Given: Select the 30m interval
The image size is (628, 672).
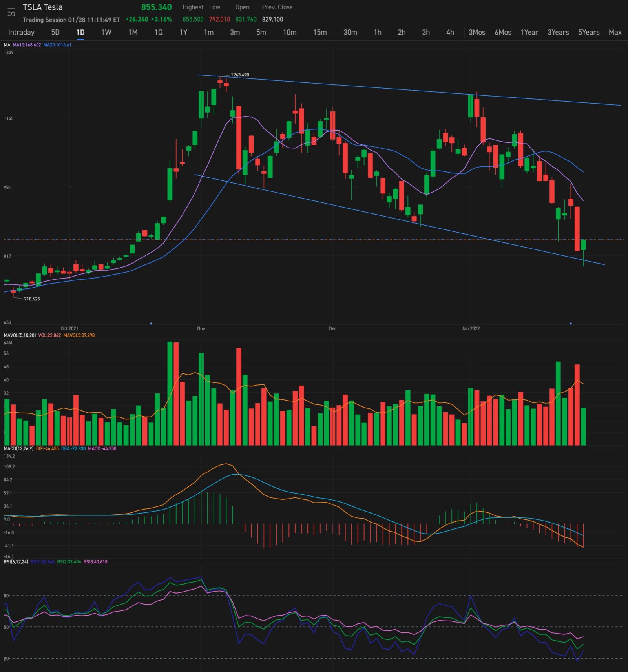Looking at the screenshot, I should coord(350,32).
